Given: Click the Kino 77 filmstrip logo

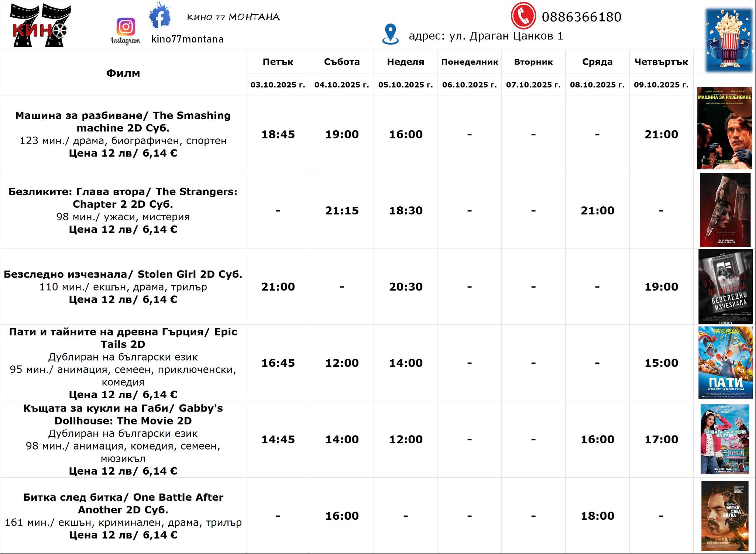Looking at the screenshot, I should pos(40,25).
